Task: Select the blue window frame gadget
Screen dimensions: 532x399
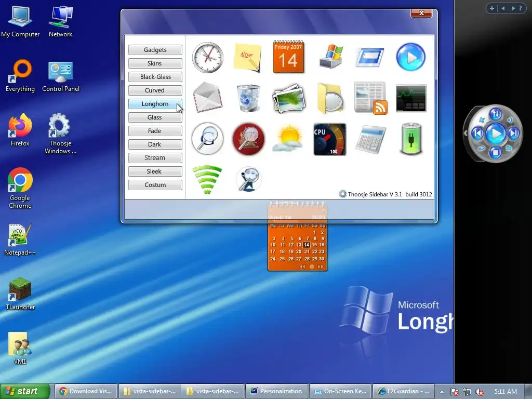Action: click(370, 57)
